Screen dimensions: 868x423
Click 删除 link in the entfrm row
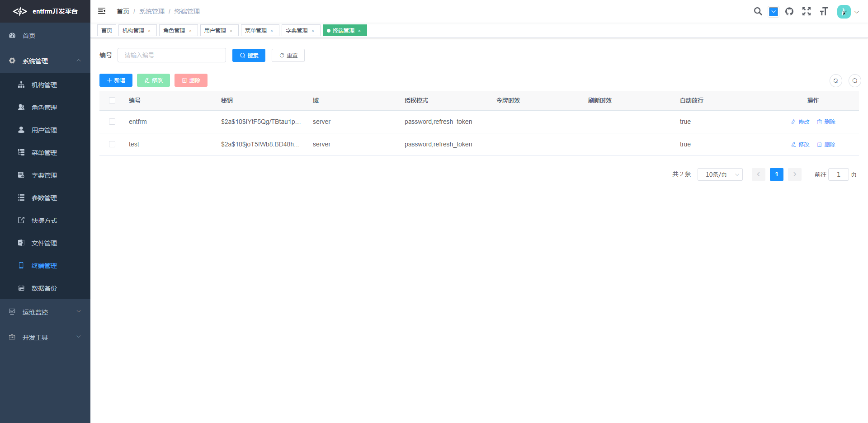[x=826, y=122]
